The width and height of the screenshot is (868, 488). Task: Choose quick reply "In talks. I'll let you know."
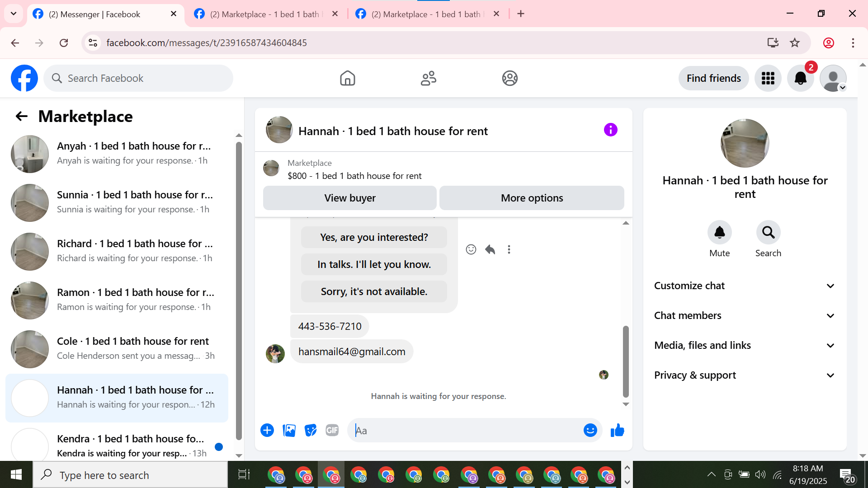point(374,264)
